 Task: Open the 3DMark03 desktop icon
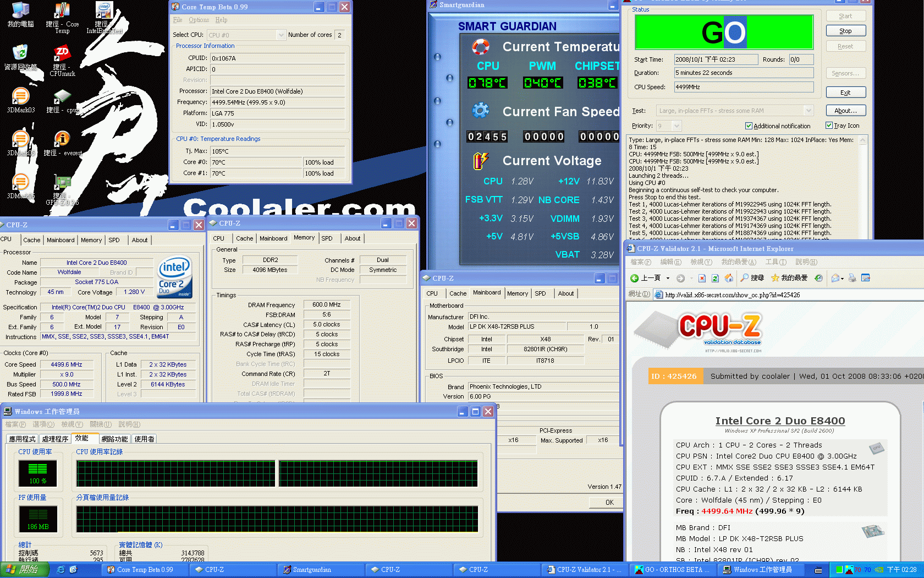point(20,100)
